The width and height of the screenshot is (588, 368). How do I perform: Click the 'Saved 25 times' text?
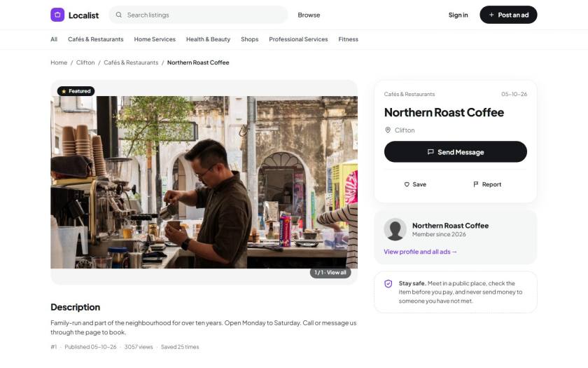click(180, 347)
